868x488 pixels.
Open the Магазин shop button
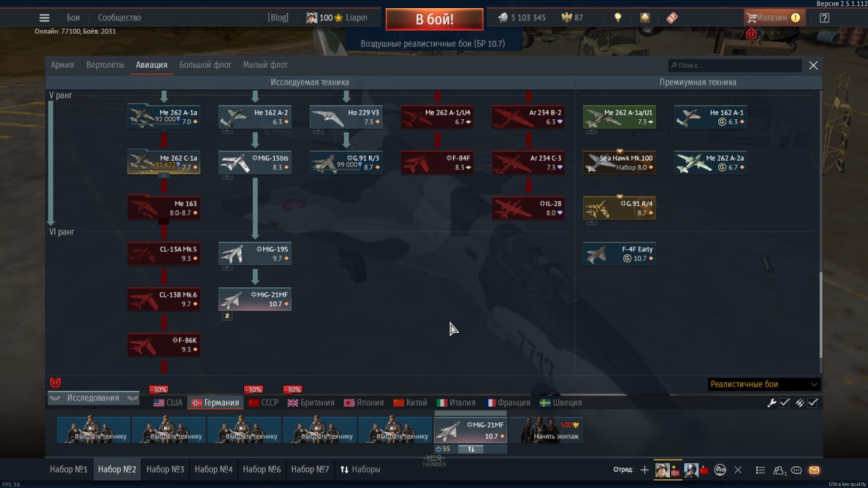774,18
